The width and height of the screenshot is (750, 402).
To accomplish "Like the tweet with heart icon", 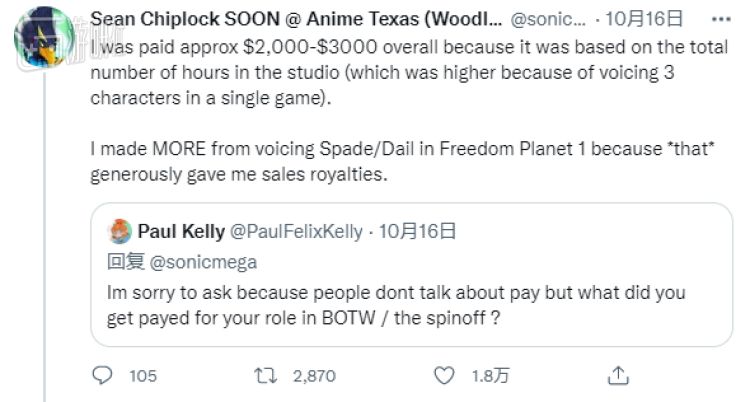I will pyautogui.click(x=444, y=376).
